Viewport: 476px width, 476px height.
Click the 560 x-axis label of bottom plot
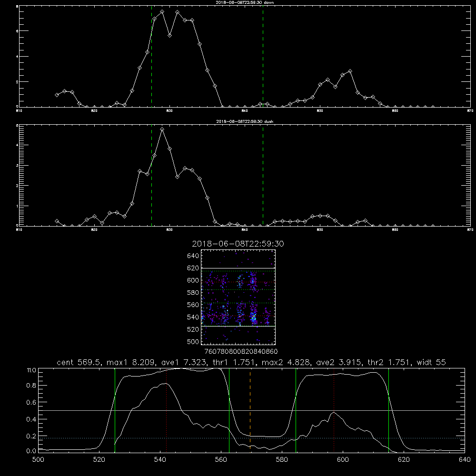click(x=221, y=459)
